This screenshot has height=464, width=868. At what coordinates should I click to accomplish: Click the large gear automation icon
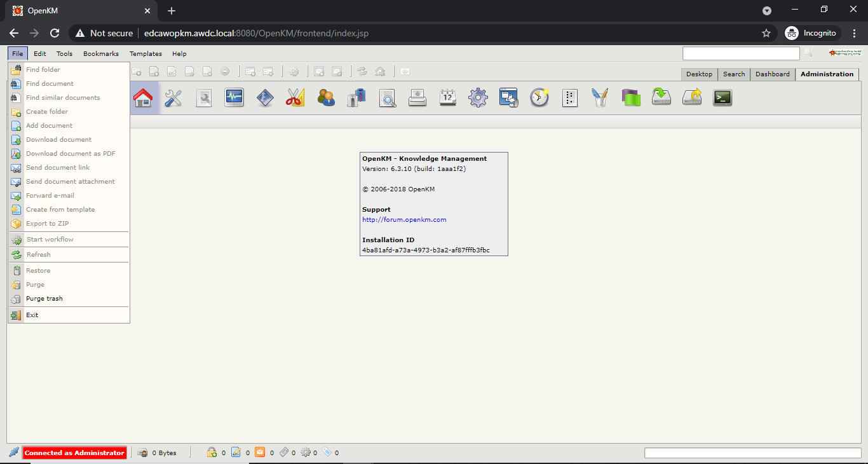coord(478,97)
